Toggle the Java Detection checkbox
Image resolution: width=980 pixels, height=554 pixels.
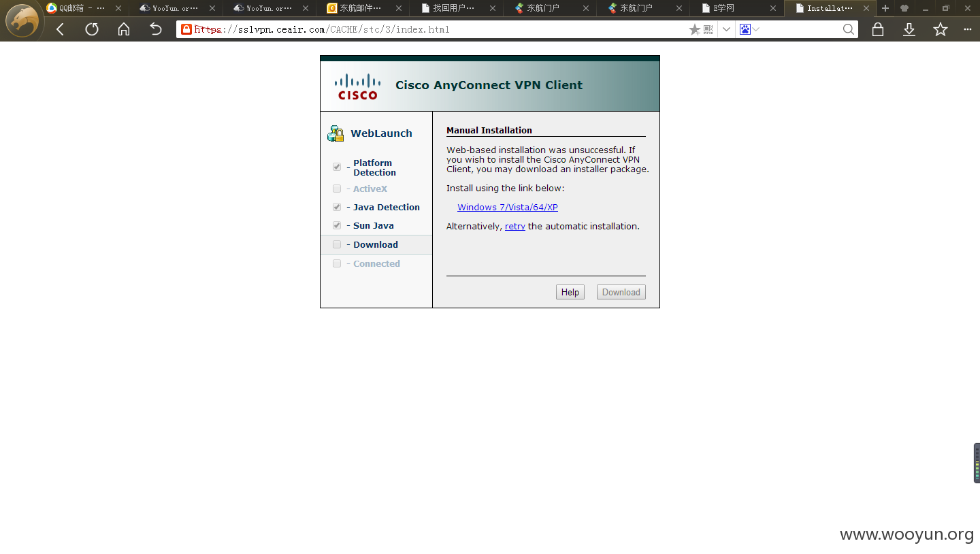[x=337, y=207]
